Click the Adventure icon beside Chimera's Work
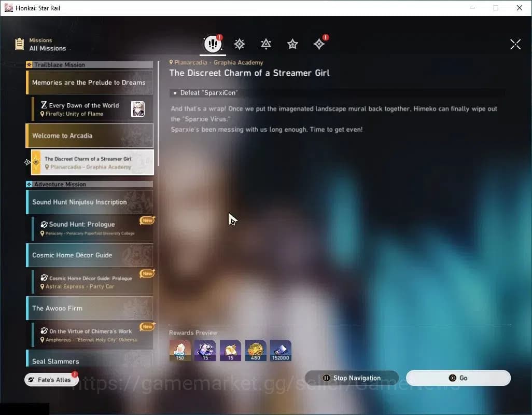 coord(44,331)
